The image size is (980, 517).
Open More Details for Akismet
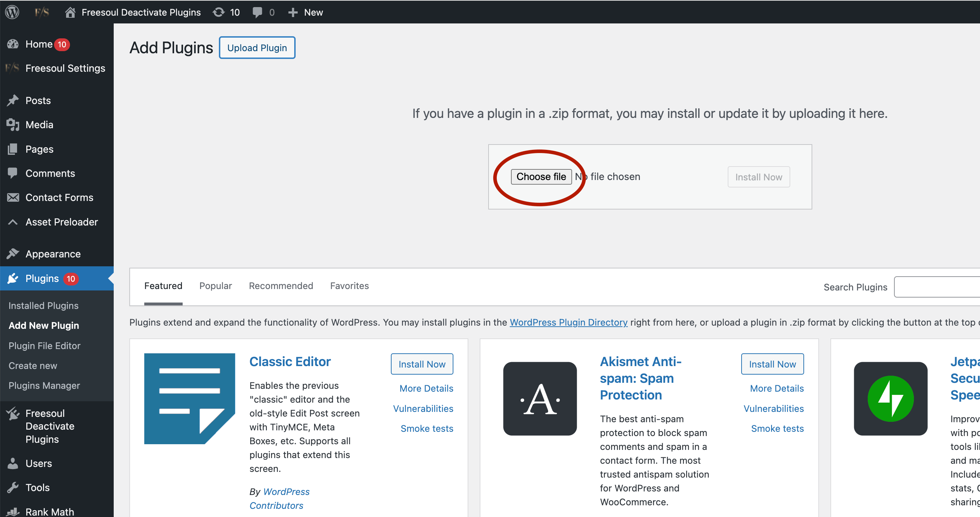777,388
